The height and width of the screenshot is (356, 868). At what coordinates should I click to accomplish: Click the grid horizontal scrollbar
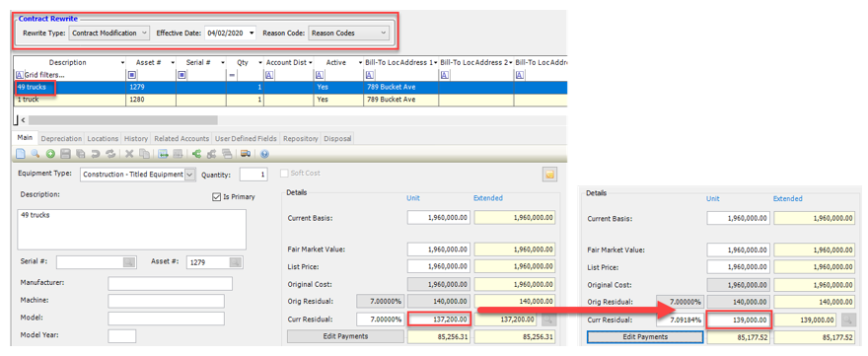click(123, 119)
